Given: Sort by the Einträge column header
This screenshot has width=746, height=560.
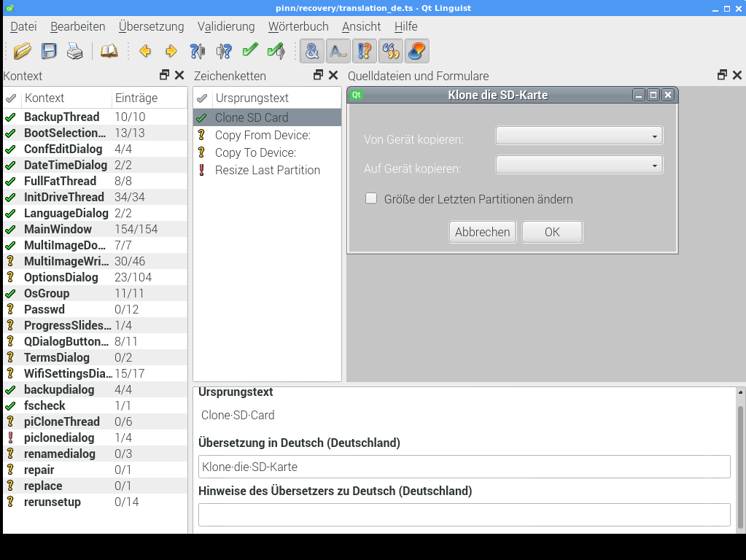Looking at the screenshot, I should click(149, 98).
